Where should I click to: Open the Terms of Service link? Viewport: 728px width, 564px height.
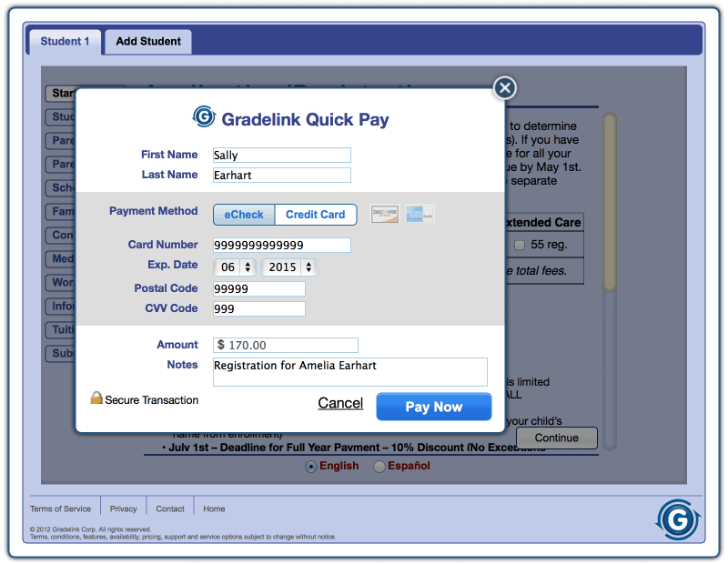point(60,509)
